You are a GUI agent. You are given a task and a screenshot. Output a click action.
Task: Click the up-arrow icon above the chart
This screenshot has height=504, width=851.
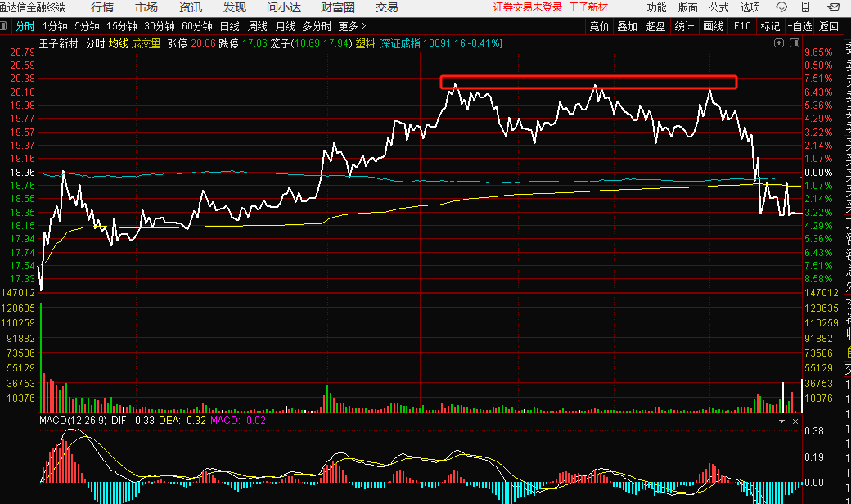[779, 43]
